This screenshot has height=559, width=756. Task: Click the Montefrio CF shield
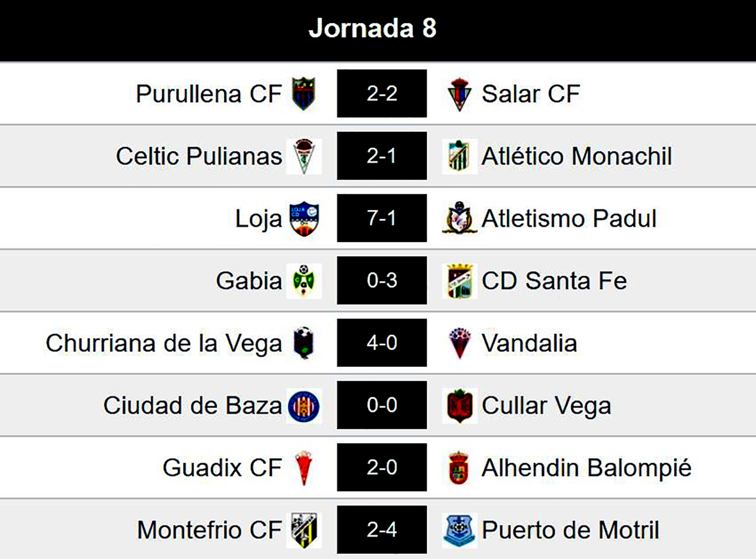coord(304,530)
